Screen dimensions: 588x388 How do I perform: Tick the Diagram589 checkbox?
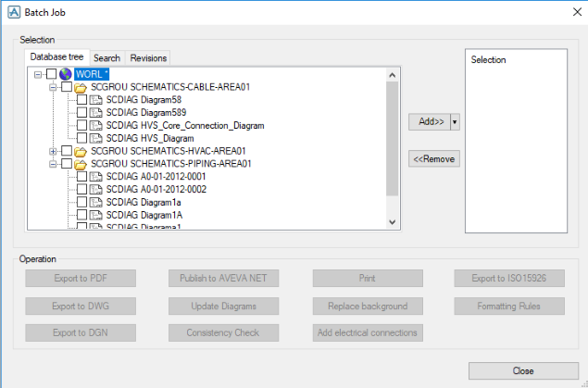[x=82, y=113]
